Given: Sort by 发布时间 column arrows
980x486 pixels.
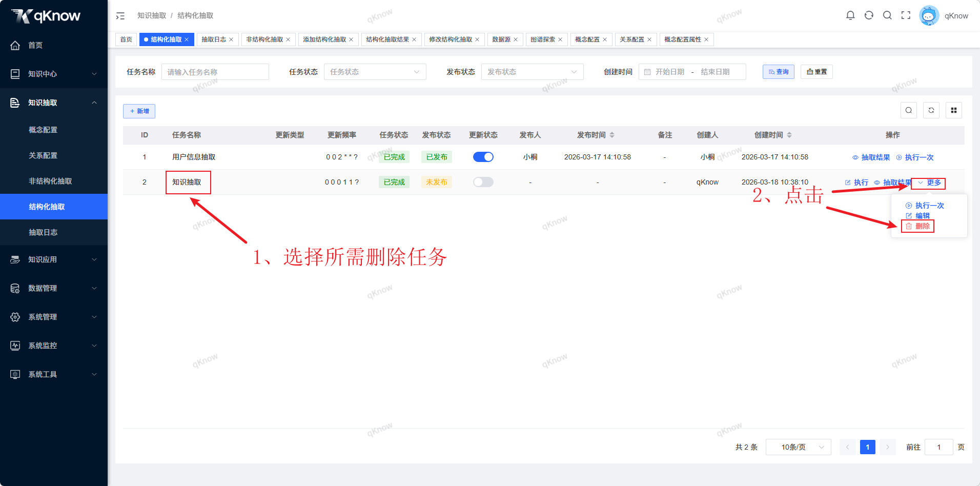Looking at the screenshot, I should [x=612, y=135].
